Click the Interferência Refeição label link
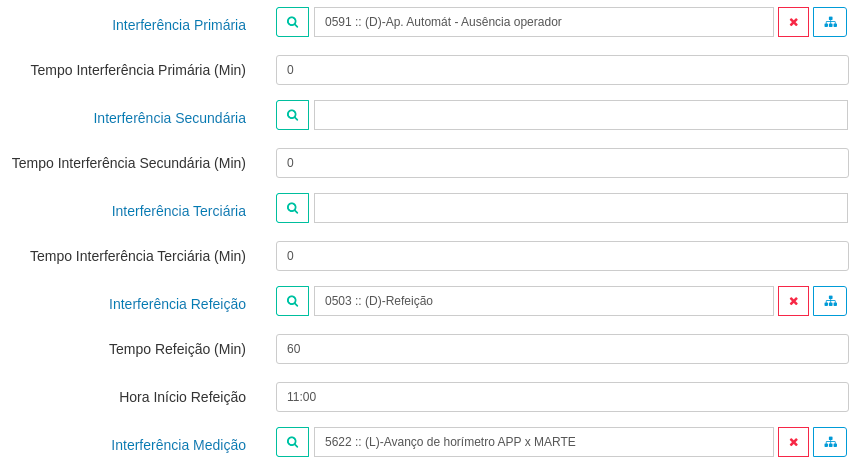 tap(177, 304)
